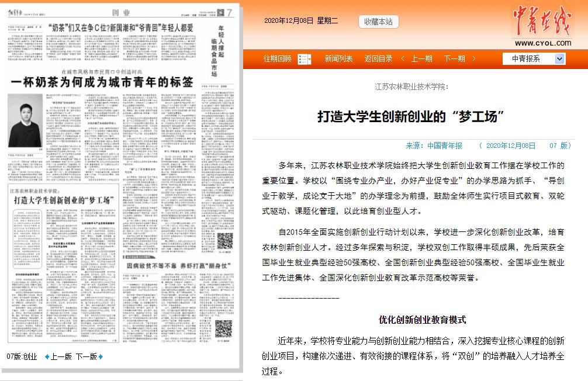Click the right chevron after 下一期

pos(474,58)
